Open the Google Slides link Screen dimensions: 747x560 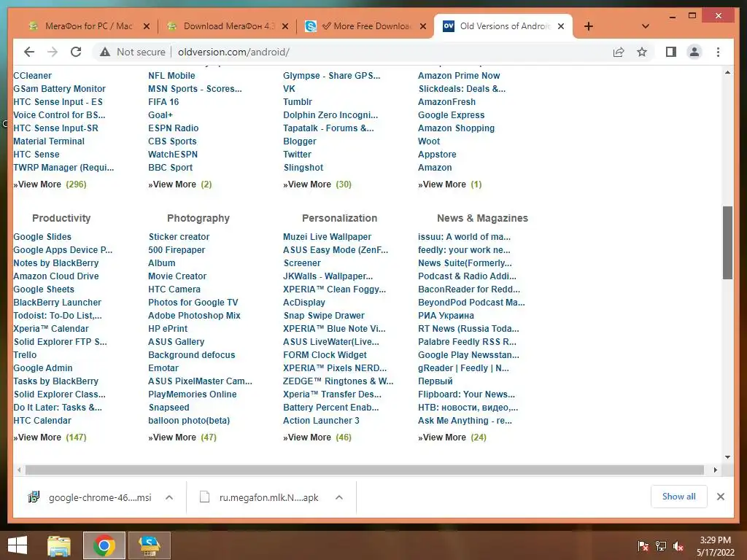point(42,237)
